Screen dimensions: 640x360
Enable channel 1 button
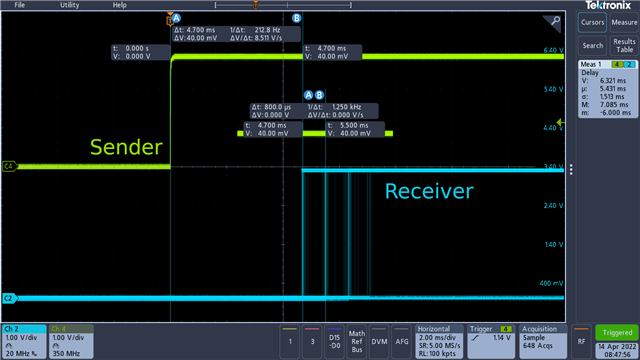(290, 341)
